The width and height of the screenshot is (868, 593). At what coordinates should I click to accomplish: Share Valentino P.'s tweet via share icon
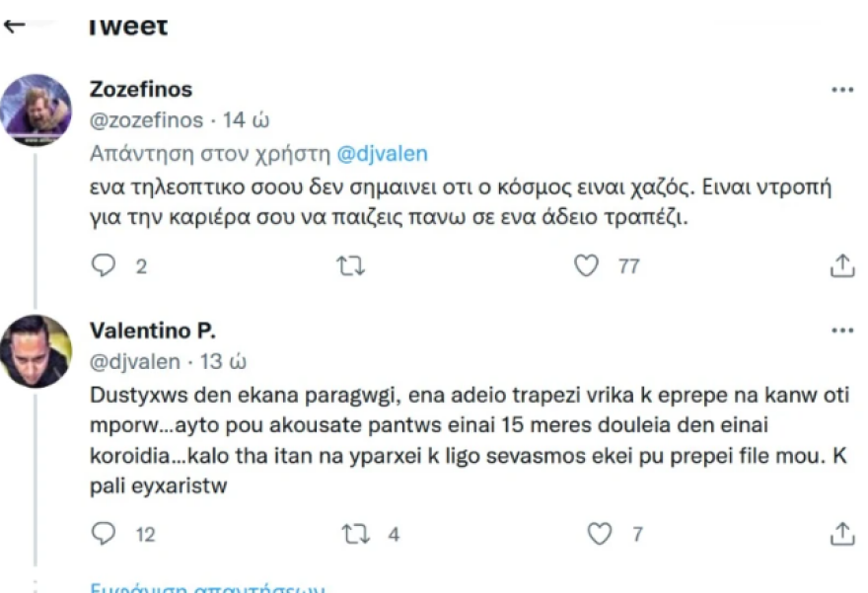(x=841, y=533)
